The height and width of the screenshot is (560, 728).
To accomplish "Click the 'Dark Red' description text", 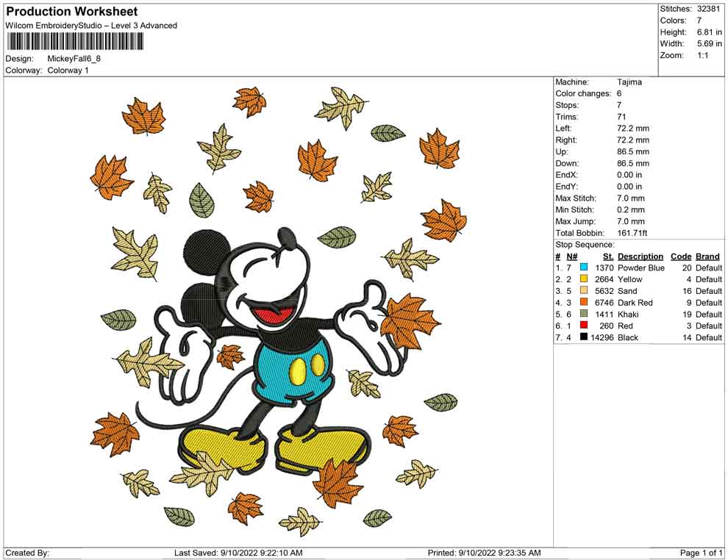I will [x=635, y=303].
